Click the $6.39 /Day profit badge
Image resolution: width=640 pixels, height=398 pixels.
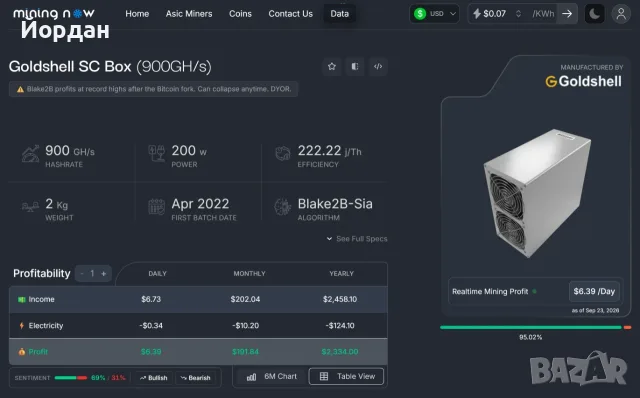click(x=594, y=291)
